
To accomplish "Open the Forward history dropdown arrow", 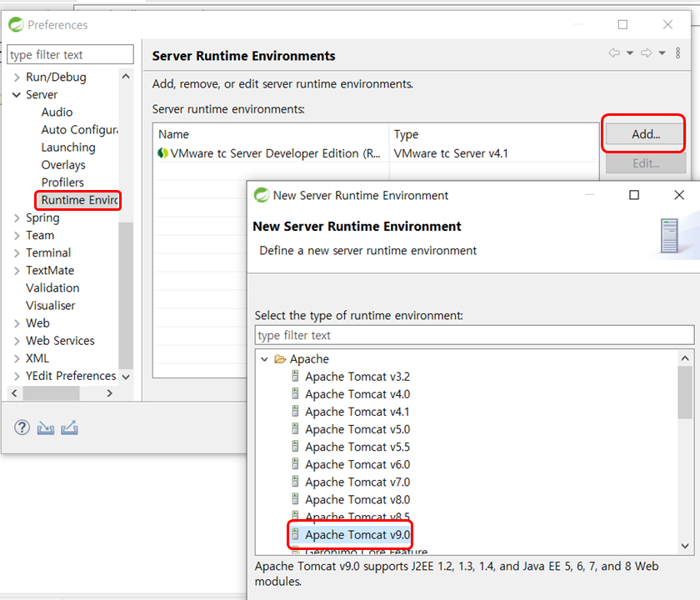I will [x=662, y=53].
